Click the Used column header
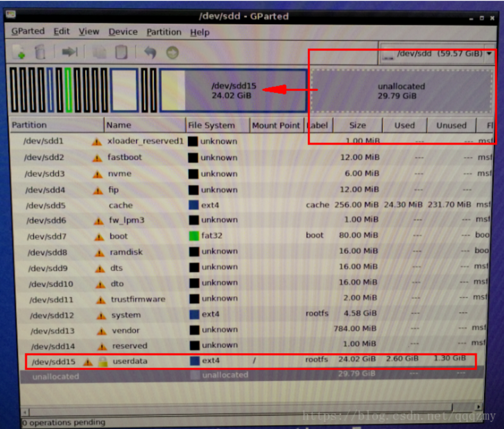The height and width of the screenshot is (429, 504). (405, 125)
